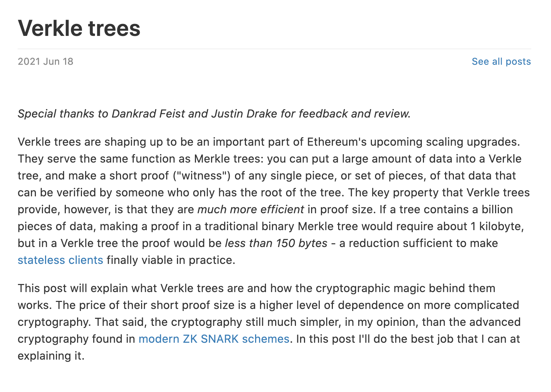Click the horizontal divider below the title
551x392 pixels.
(x=274, y=49)
